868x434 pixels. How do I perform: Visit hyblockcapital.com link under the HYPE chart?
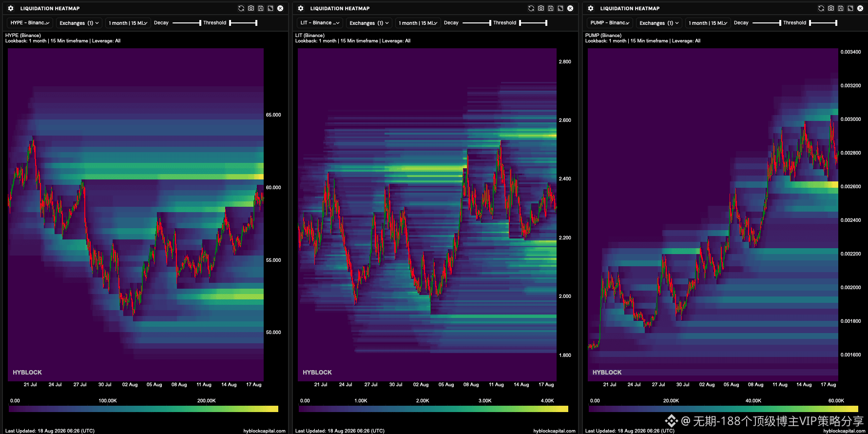pyautogui.click(x=265, y=431)
